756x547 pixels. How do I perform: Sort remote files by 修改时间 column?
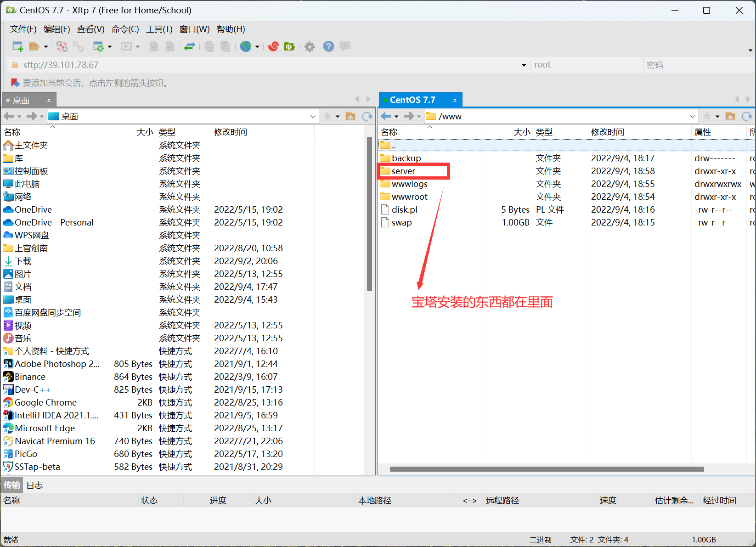(640, 132)
